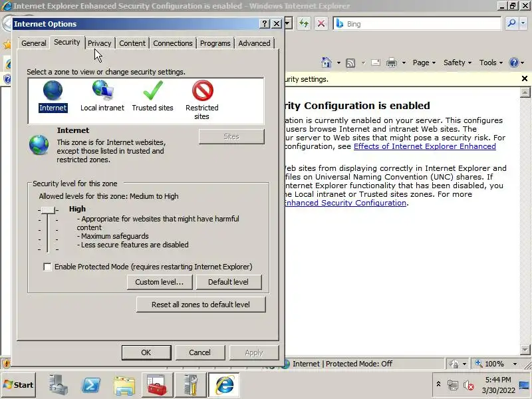This screenshot has width=532, height=399.
Task: Open Effects of Internet Explorer Enhanced link
Action: tap(425, 146)
